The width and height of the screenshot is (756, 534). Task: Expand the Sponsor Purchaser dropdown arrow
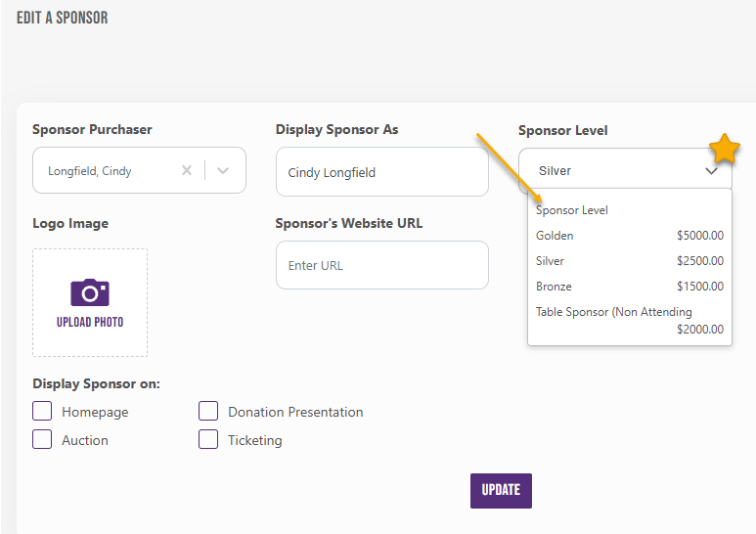223,170
